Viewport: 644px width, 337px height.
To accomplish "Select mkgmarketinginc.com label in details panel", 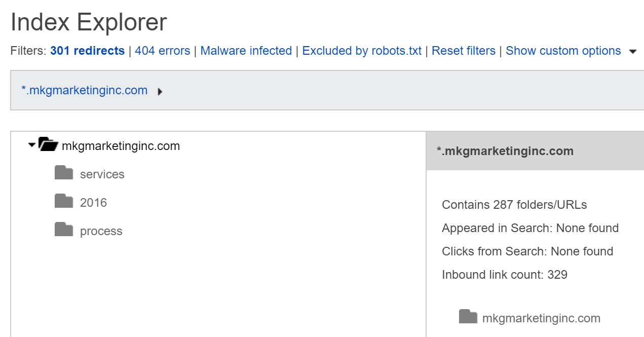I will point(541,318).
